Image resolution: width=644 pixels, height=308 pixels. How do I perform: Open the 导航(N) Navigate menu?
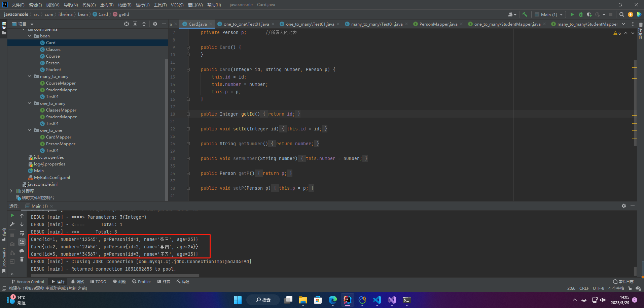click(71, 5)
